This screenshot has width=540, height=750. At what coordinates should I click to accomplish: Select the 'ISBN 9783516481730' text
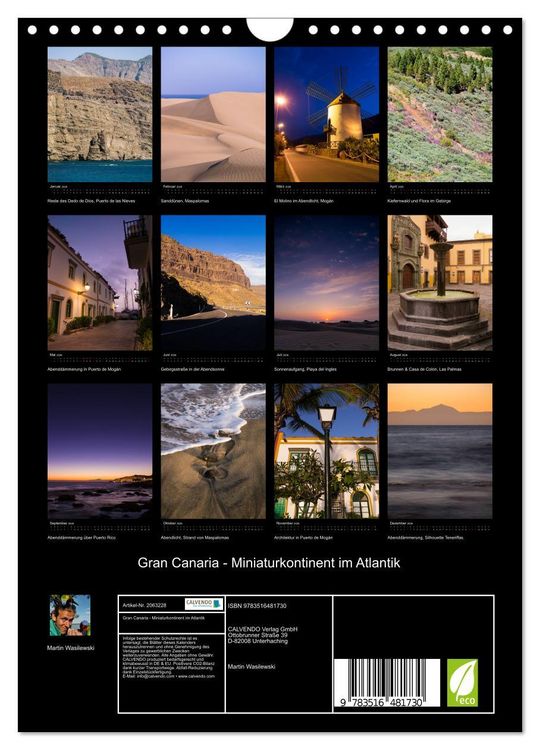pyautogui.click(x=257, y=606)
